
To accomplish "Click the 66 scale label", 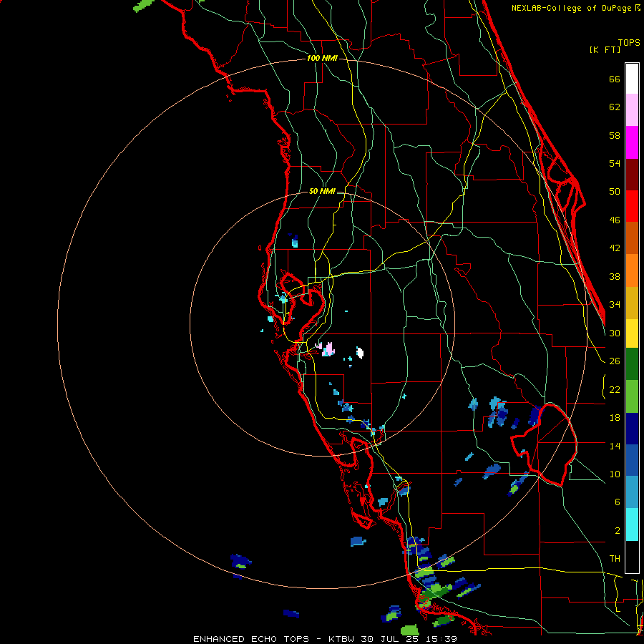I will 615,79.
